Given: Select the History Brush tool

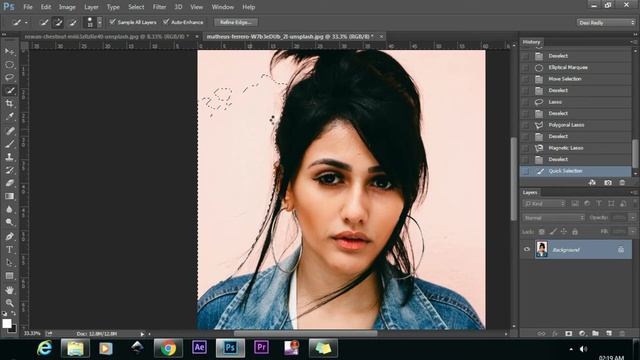Looking at the screenshot, I should click(x=9, y=170).
